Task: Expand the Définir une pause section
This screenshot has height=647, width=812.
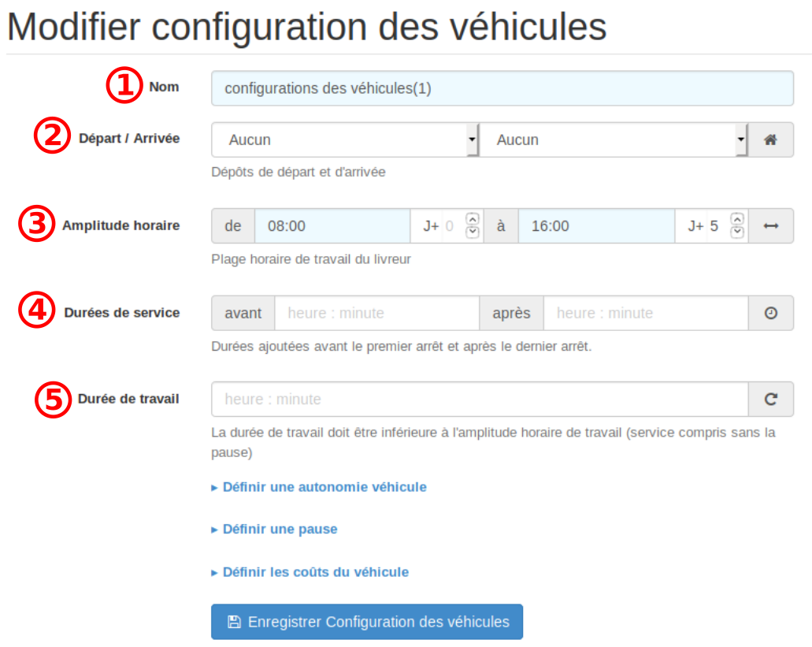Action: point(279,530)
